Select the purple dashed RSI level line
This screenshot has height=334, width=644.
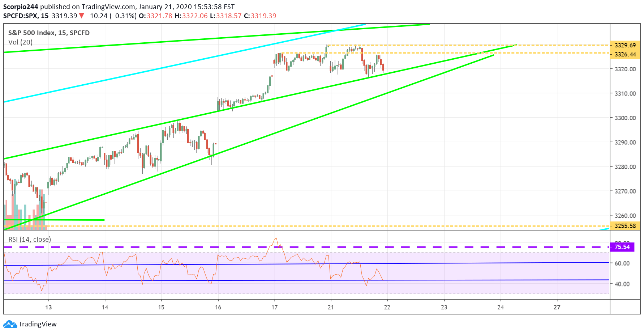click(x=306, y=247)
